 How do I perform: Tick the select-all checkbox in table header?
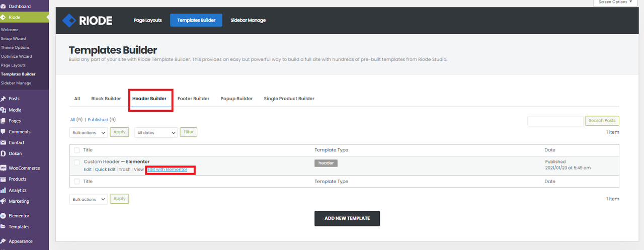76,150
